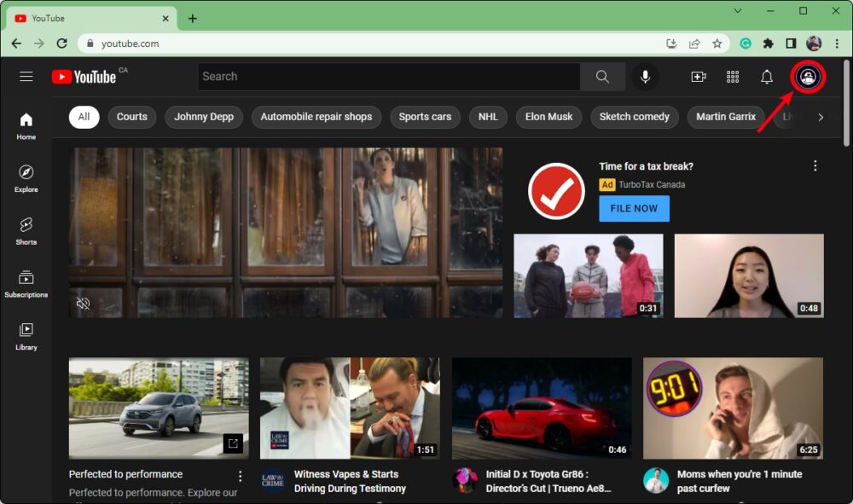Screen dimensions: 853x504
Task: Open options menu for TurboTax ad
Action: click(815, 165)
